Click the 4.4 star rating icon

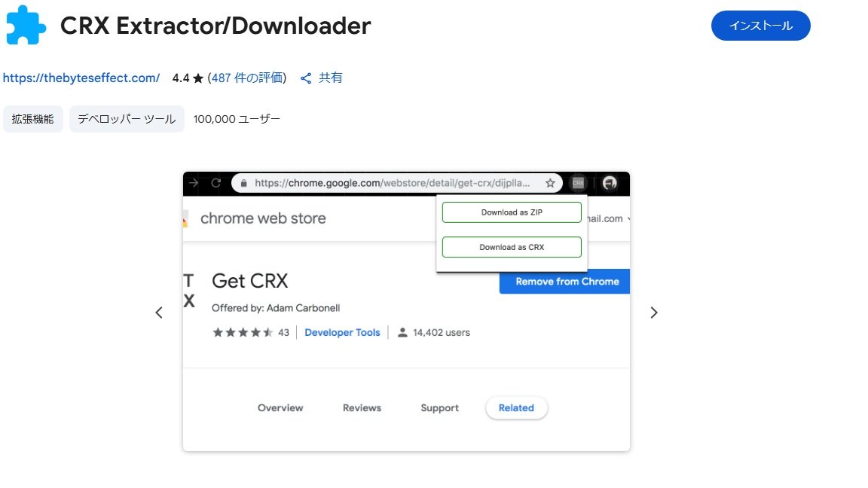[x=197, y=78]
